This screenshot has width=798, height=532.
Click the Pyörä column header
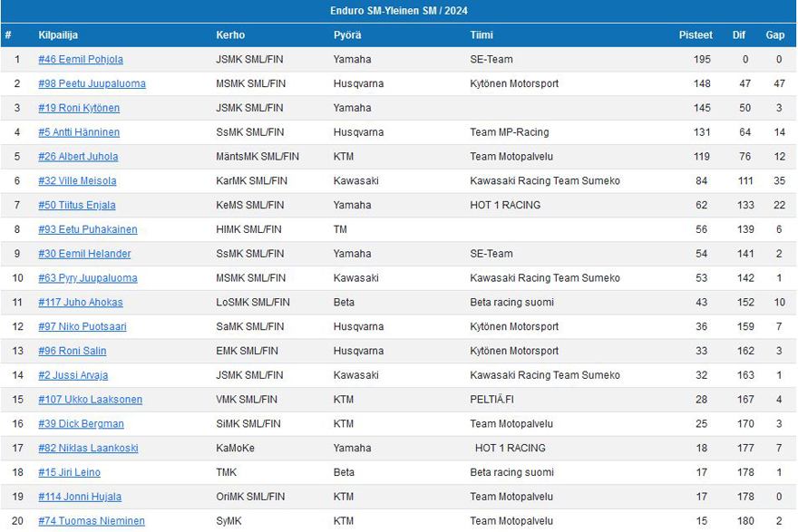point(347,35)
